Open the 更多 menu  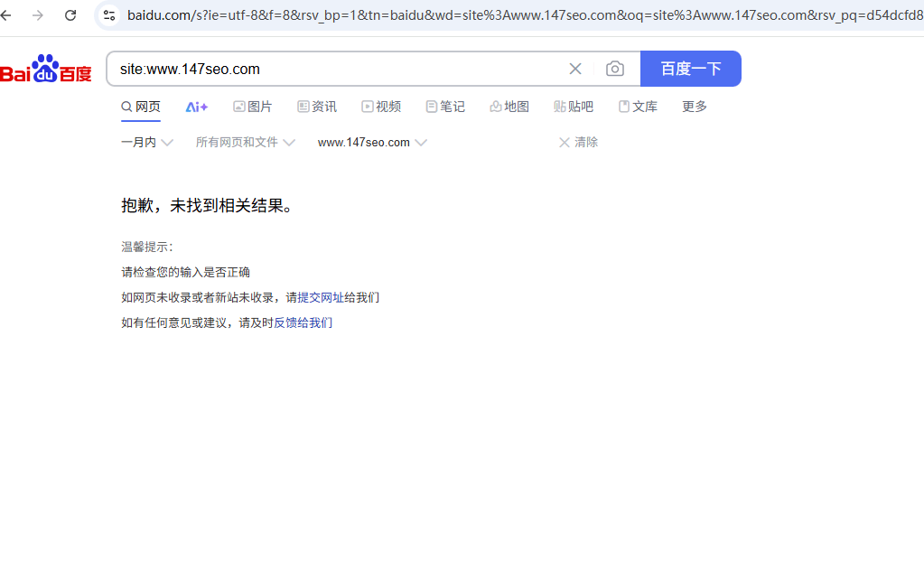(x=695, y=107)
